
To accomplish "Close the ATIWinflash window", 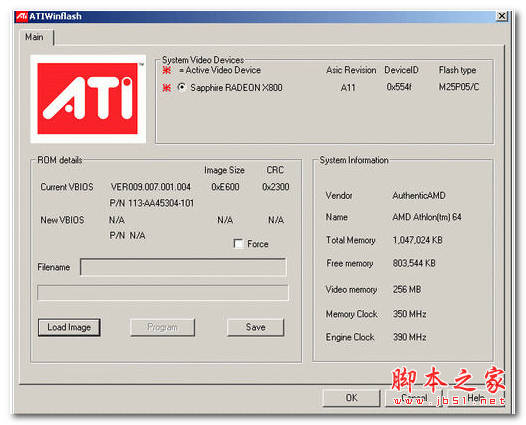I will pos(502,16).
